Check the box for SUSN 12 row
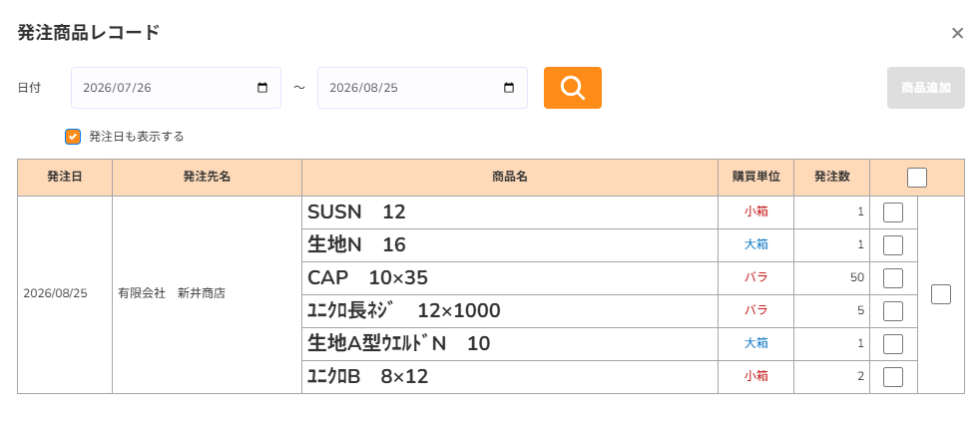 click(x=893, y=212)
